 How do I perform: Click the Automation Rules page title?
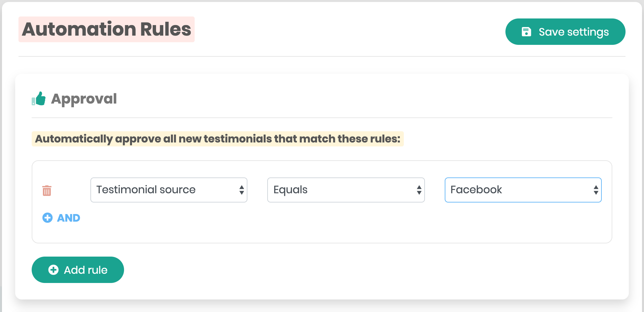click(x=106, y=29)
